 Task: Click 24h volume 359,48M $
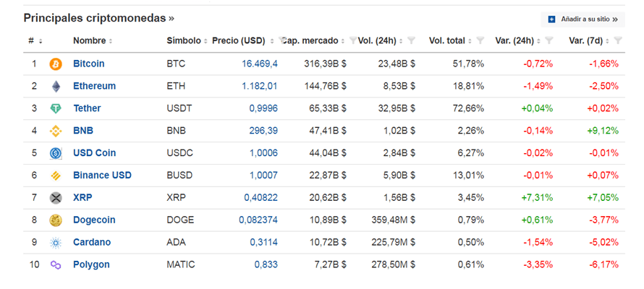tap(393, 220)
